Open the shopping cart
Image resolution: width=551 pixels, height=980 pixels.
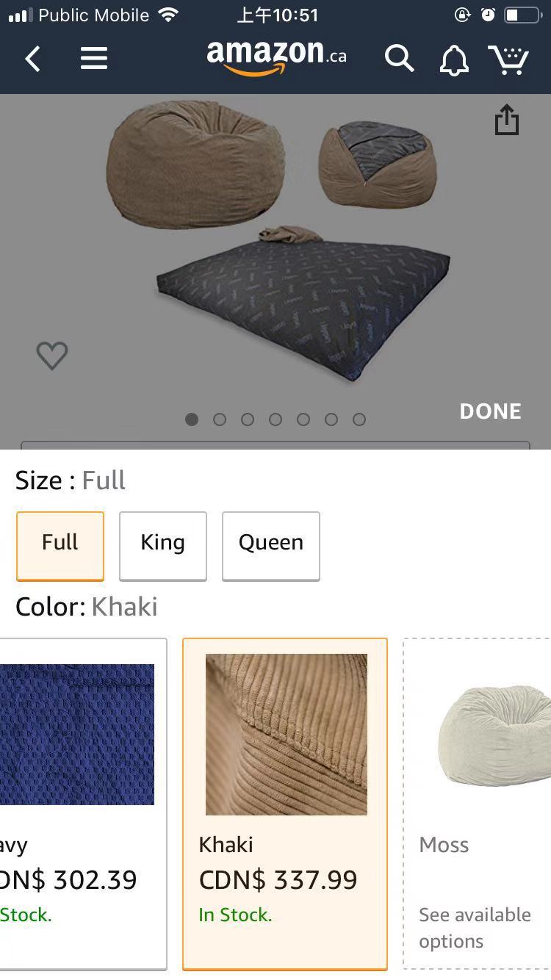pos(508,59)
